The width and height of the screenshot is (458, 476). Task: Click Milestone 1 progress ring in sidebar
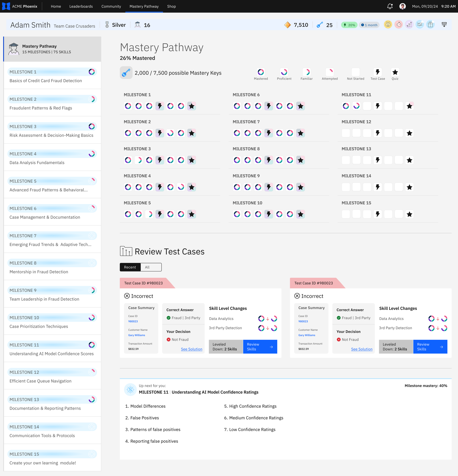[x=92, y=72]
